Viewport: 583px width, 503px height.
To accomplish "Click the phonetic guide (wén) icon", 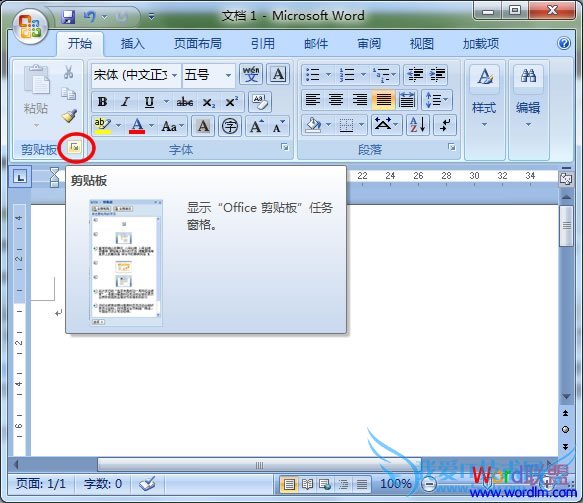I will 251,74.
